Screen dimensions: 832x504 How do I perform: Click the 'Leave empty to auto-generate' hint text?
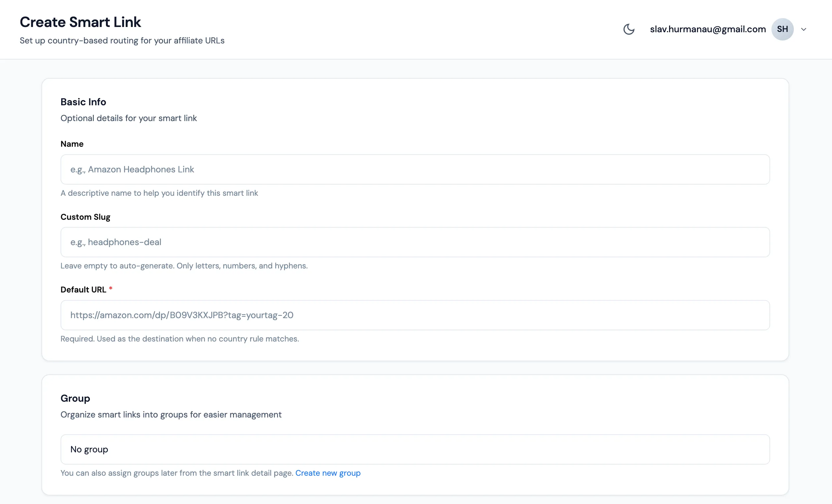coord(184,266)
